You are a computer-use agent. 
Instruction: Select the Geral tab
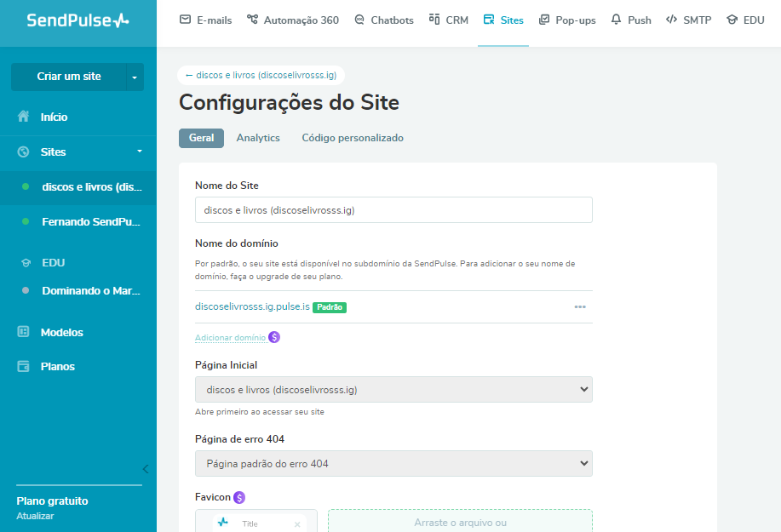tap(201, 138)
